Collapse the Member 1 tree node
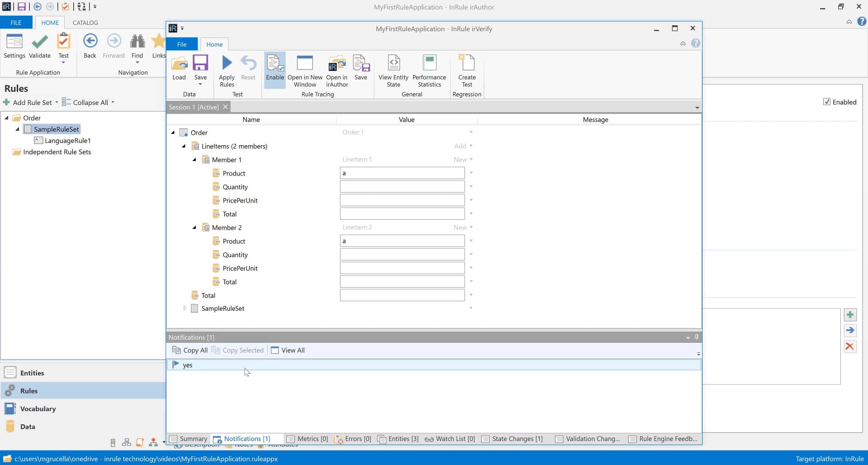 pos(194,160)
